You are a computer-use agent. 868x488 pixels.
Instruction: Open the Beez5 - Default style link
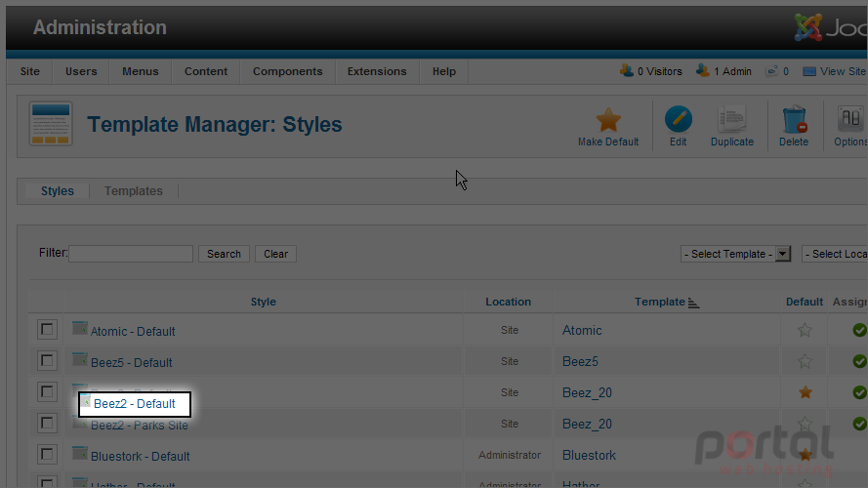click(x=131, y=362)
